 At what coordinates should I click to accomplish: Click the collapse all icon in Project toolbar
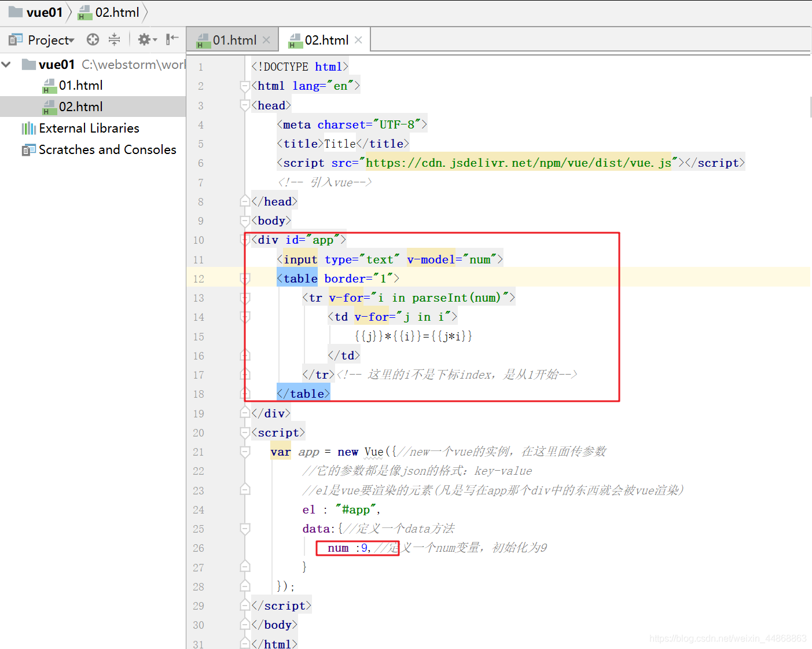(x=115, y=39)
